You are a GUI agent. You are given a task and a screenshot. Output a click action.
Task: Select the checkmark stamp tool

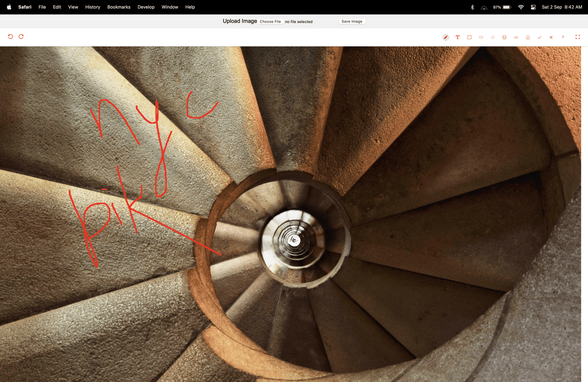click(x=539, y=37)
